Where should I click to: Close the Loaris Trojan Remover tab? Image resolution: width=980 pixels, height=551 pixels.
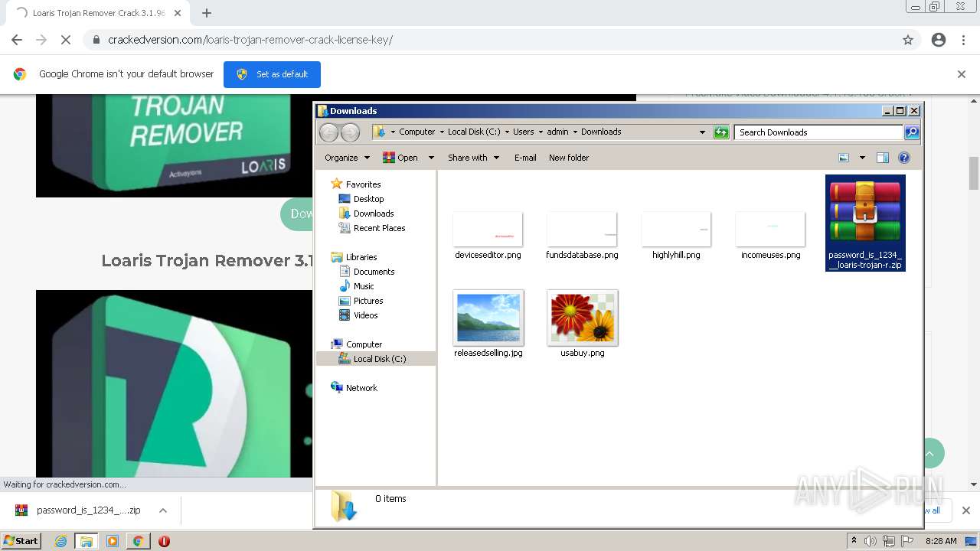point(178,13)
